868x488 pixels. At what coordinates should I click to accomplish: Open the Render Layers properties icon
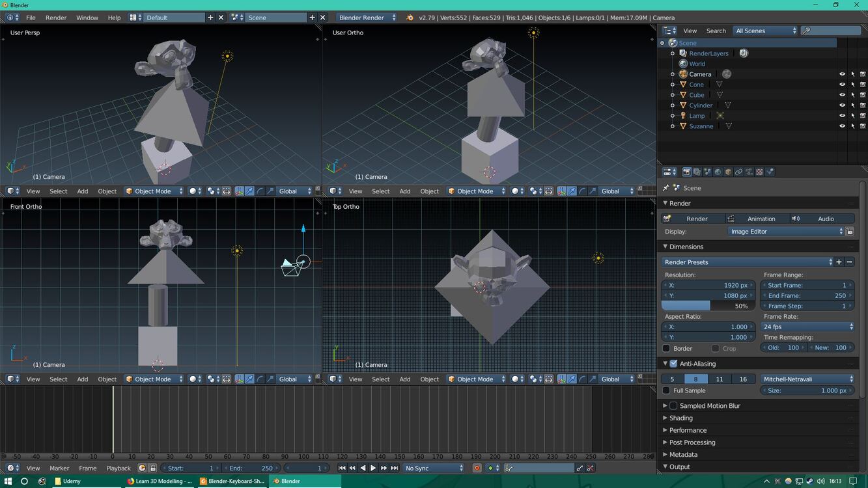697,172
